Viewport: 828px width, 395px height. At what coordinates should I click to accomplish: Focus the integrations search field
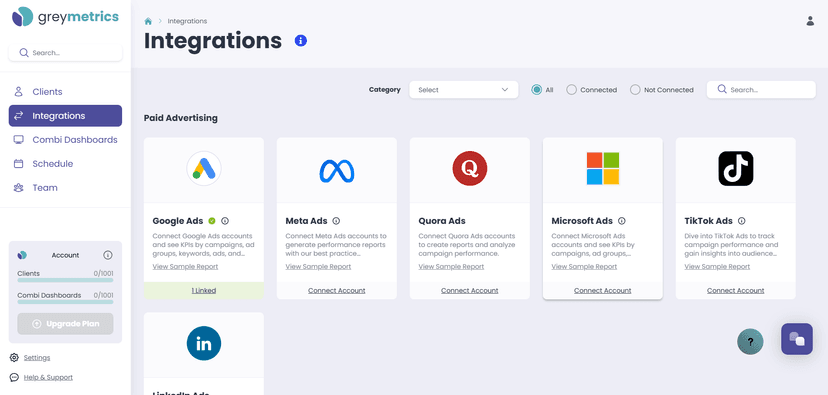tap(761, 90)
